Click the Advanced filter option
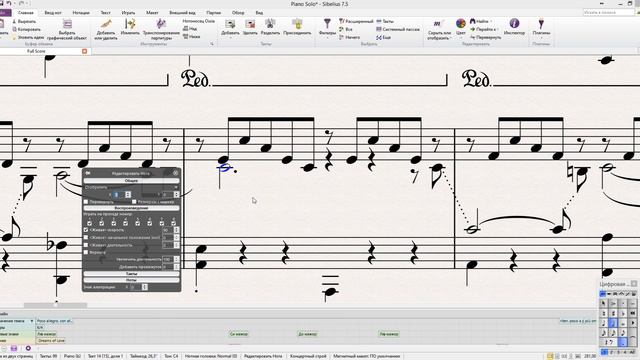The width and height of the screenshot is (640, 360). click(x=356, y=21)
